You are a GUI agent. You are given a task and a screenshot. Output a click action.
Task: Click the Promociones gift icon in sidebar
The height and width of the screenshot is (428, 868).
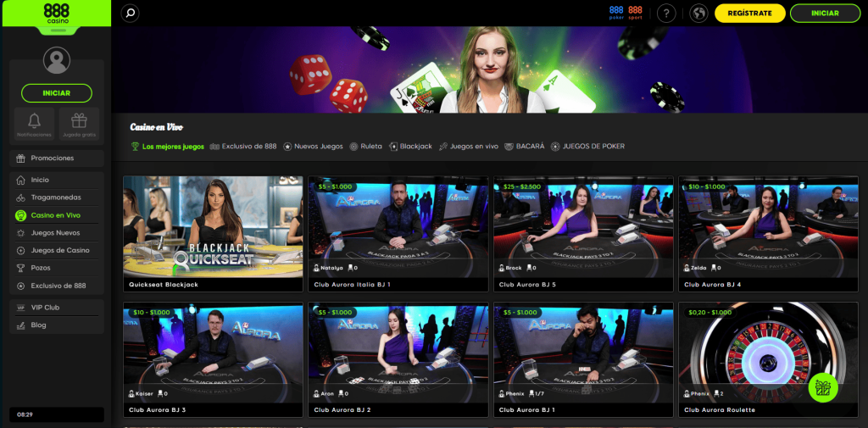point(21,158)
